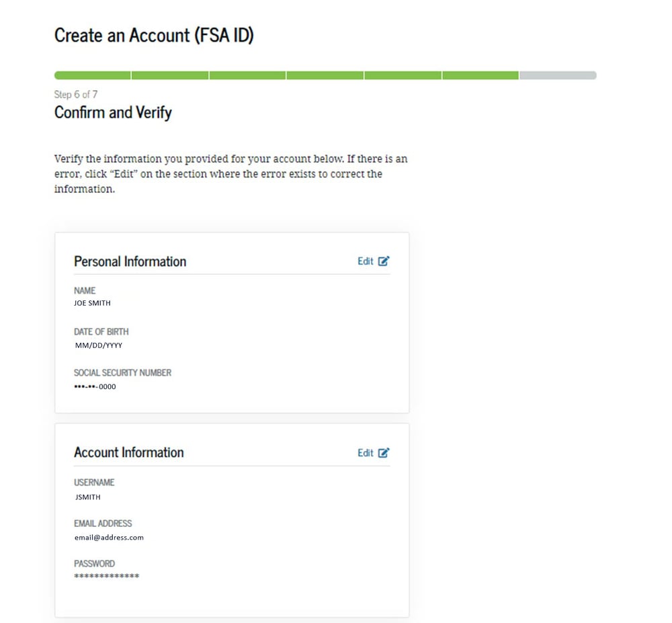Select the gray final progress segment
Image resolution: width=672 pixels, height=623 pixels.
tap(558, 75)
